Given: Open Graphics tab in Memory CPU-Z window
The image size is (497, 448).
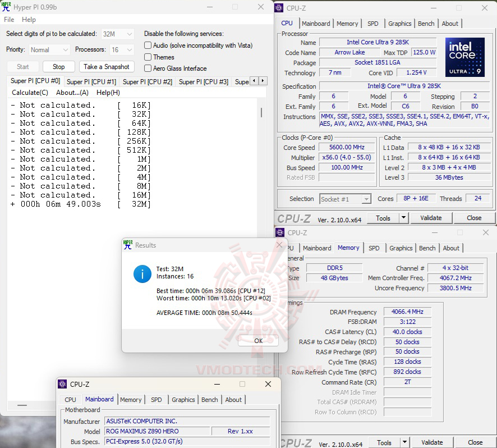Looking at the screenshot, I should (401, 248).
